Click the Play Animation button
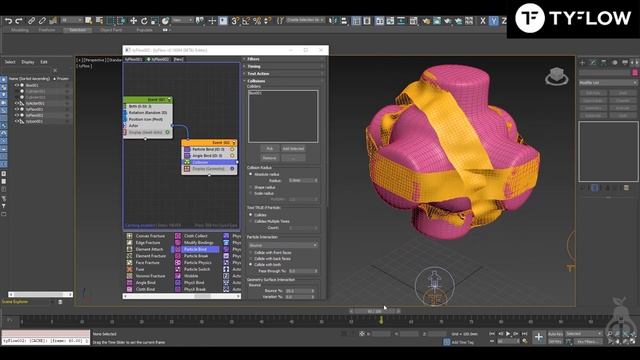640x360 pixels. [508, 334]
